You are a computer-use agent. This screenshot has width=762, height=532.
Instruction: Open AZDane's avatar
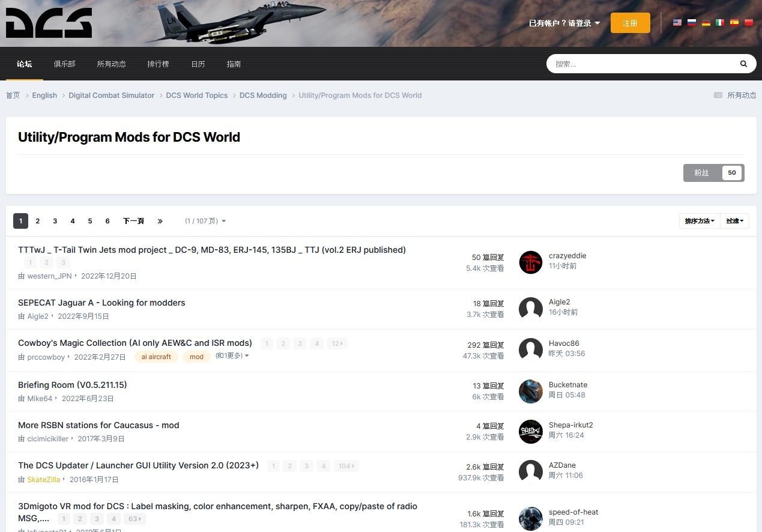click(x=531, y=471)
